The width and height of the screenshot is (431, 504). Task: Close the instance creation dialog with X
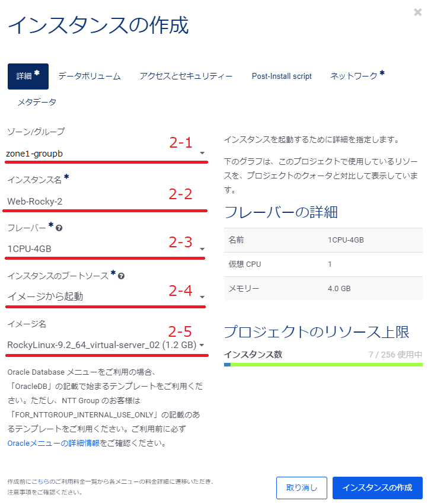pos(417,12)
